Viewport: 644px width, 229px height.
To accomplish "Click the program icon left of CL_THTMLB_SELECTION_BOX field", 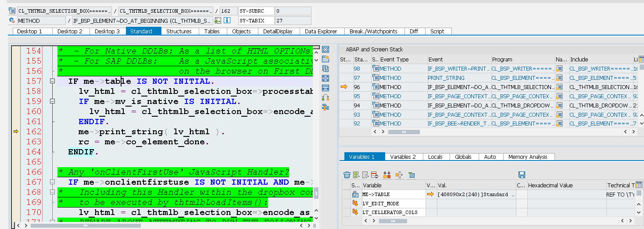I will pos(12,11).
